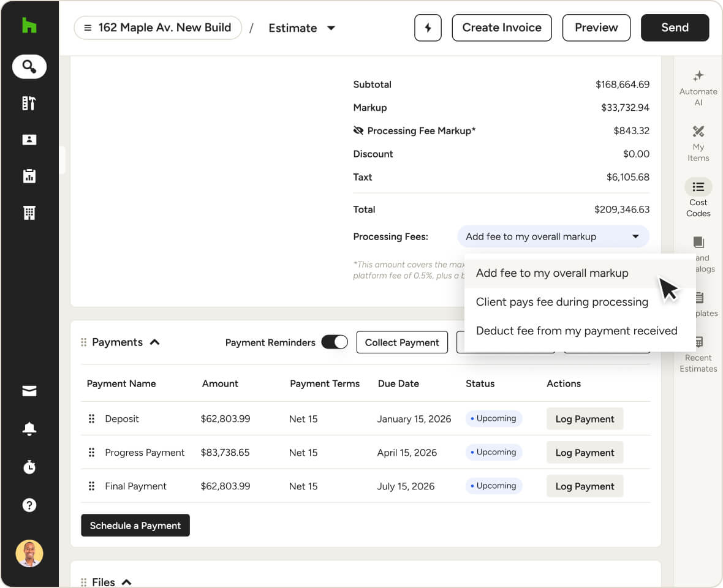This screenshot has width=723, height=588.
Task: Choose Client pays fee during processing
Action: click(562, 302)
